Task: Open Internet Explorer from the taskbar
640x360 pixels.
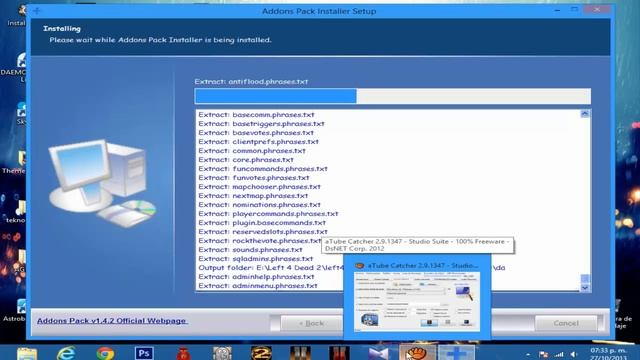Action: (x=67, y=353)
